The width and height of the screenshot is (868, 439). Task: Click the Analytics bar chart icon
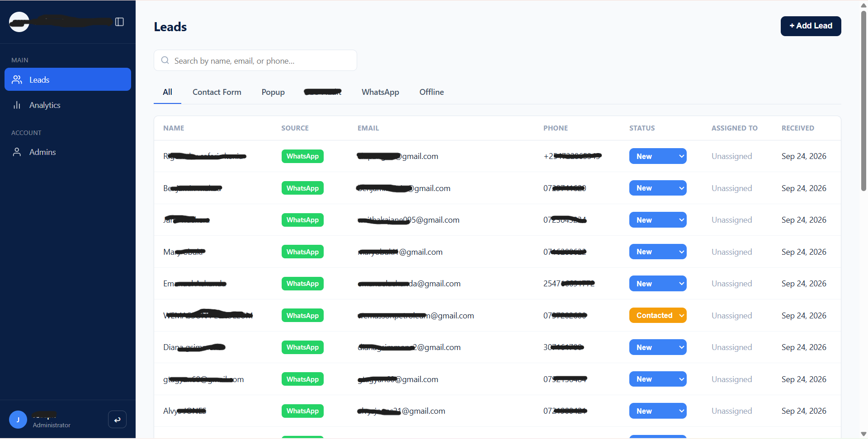click(17, 105)
